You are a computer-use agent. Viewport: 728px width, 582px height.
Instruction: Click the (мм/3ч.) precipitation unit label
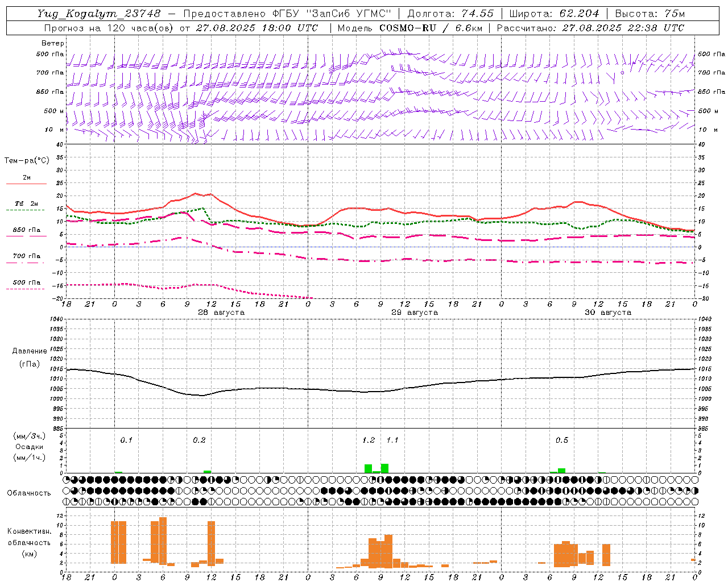(30, 436)
